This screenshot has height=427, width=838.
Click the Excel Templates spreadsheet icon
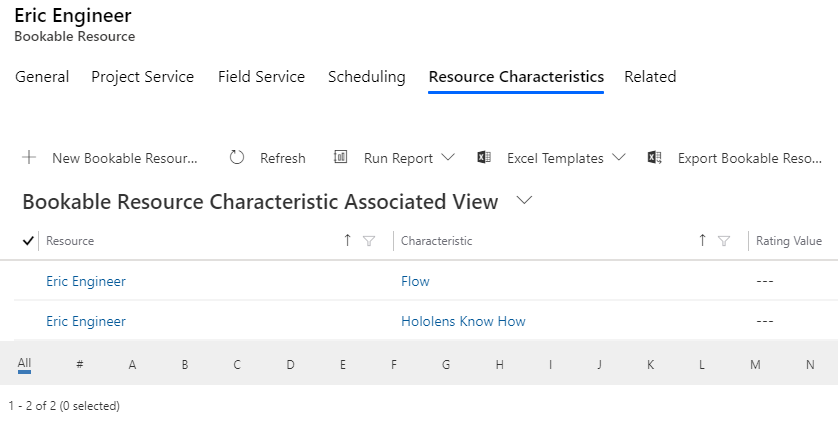[x=484, y=157]
